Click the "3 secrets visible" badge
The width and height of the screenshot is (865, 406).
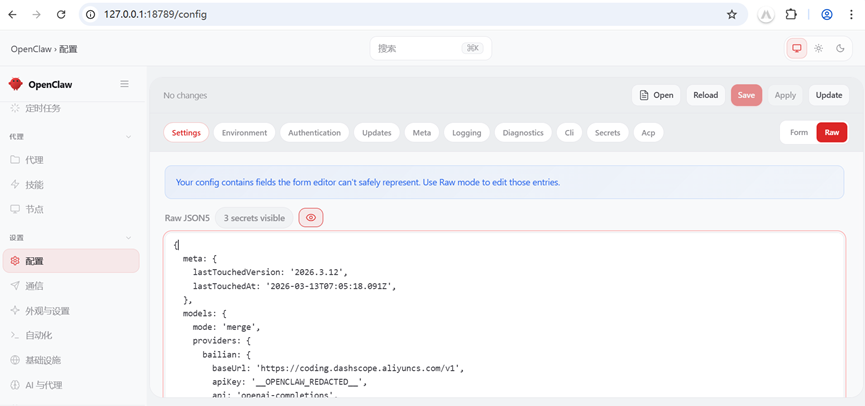(254, 218)
